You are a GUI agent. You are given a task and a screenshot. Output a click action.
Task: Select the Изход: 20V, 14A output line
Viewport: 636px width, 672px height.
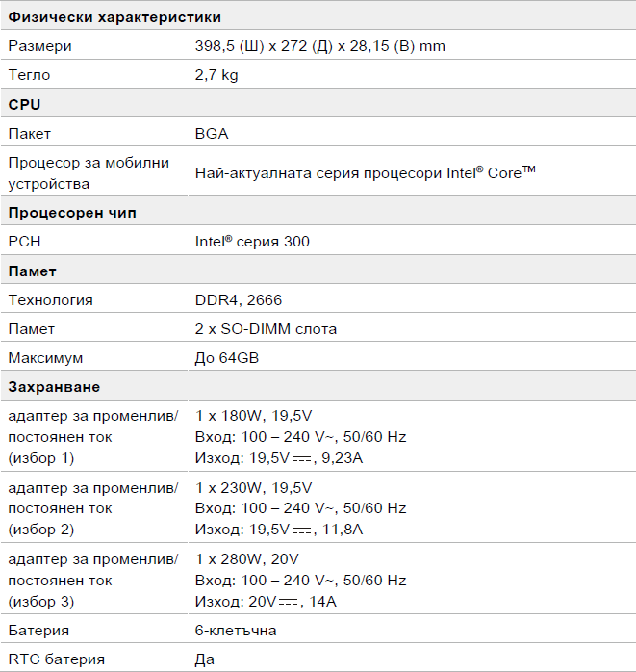coord(266,602)
